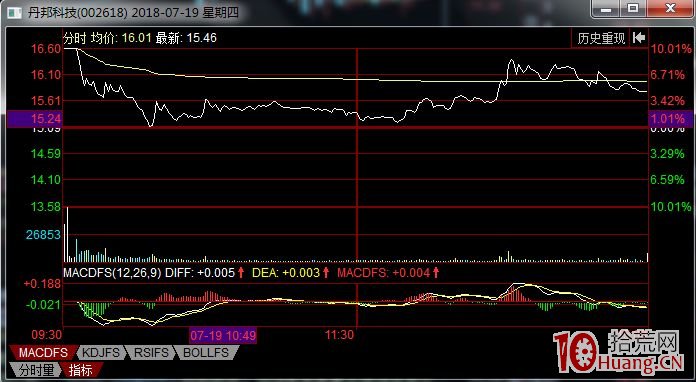This screenshot has width=696, height=382.
Task: Click the DEA red up-arrow indicator
Action: click(326, 272)
